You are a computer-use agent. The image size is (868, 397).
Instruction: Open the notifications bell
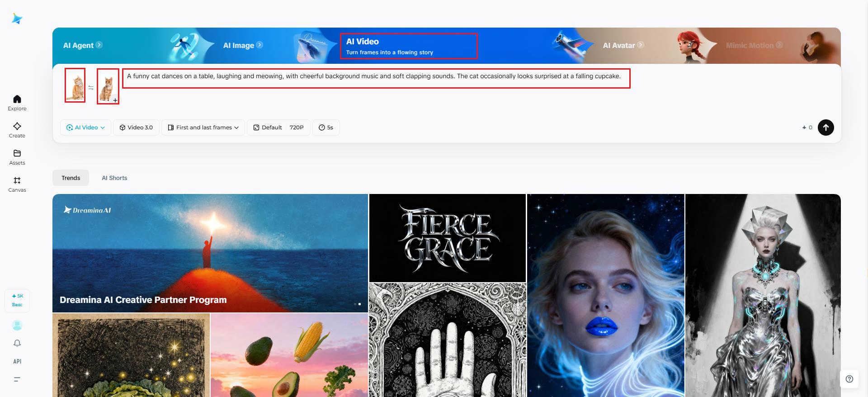[17, 343]
